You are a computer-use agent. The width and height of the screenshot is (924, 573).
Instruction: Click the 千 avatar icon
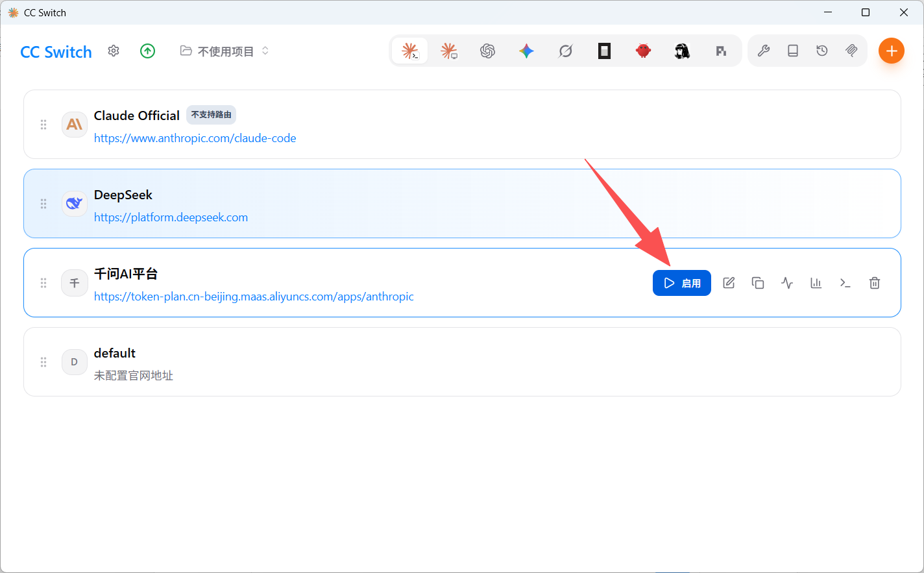[x=75, y=283]
